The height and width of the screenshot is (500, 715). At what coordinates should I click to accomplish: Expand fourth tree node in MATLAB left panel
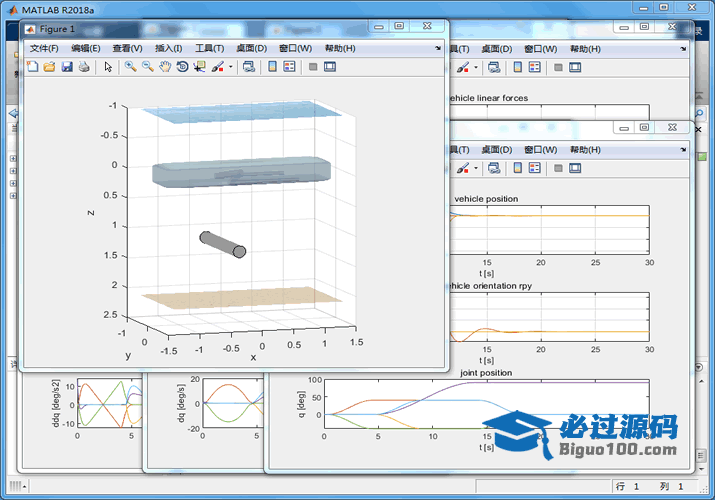pos(13,196)
